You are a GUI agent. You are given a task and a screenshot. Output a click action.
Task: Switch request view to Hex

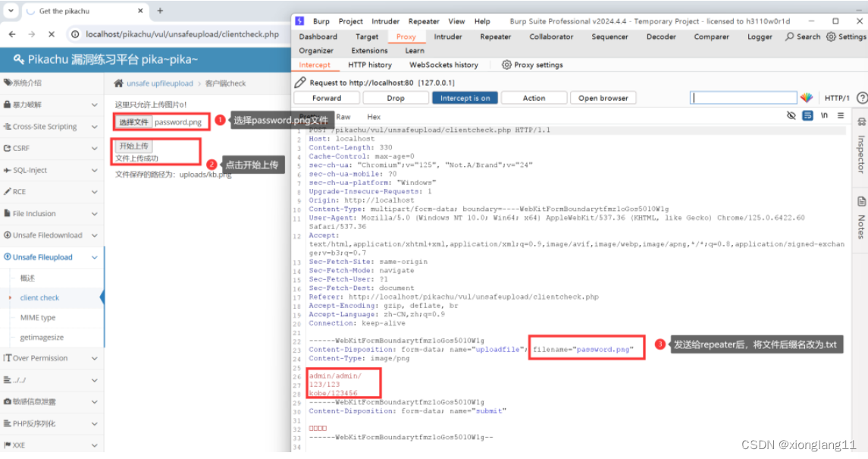[x=374, y=117]
